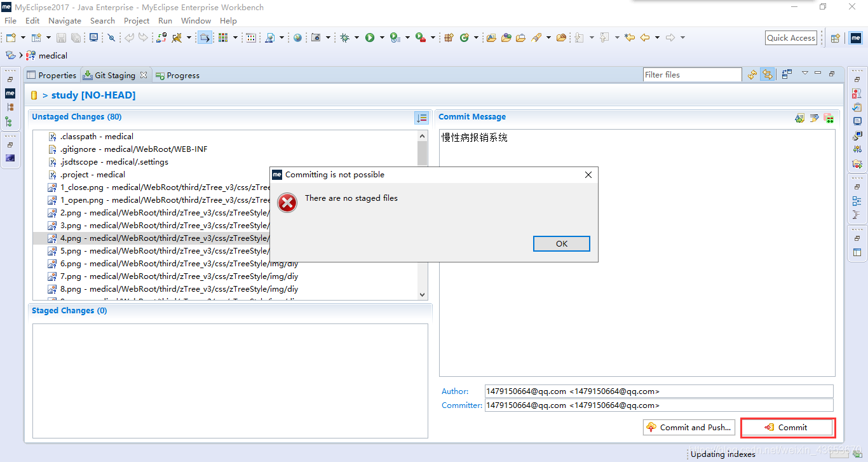Click the Committer email field
The image size is (868, 462).
click(658, 405)
